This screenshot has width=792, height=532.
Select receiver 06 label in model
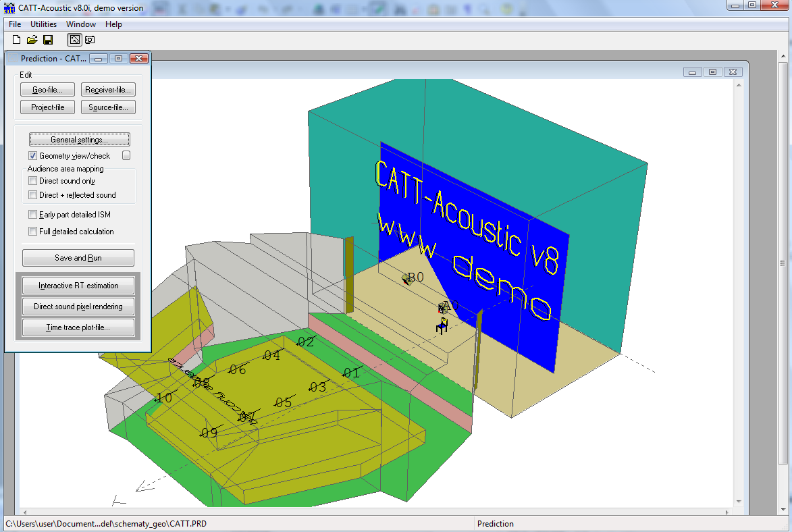pyautogui.click(x=238, y=370)
